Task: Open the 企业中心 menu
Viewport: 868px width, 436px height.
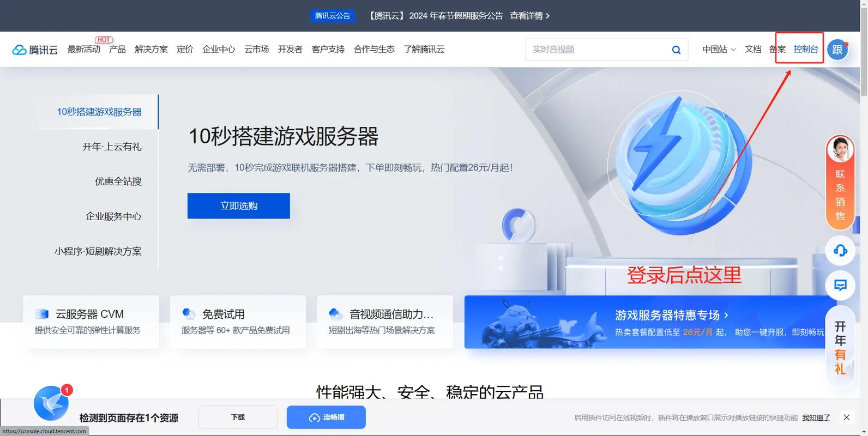Action: point(219,50)
